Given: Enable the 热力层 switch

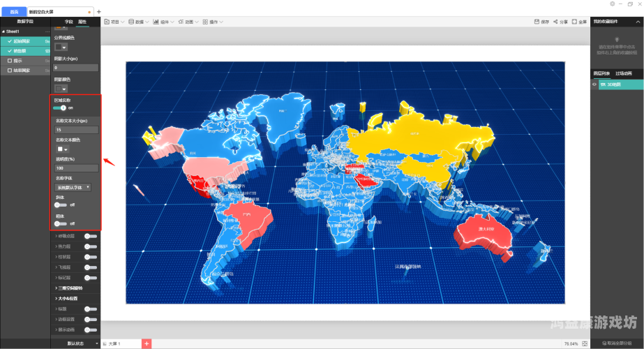Looking at the screenshot, I should pos(91,246).
